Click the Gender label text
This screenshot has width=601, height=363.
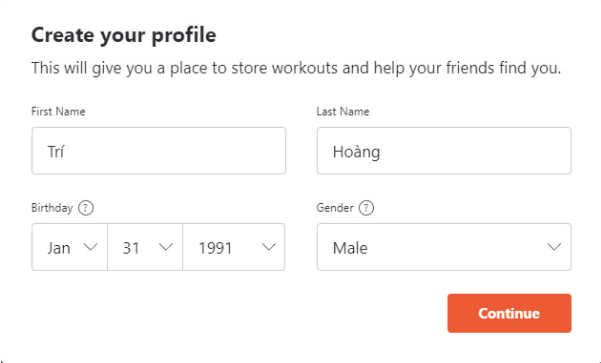pyautogui.click(x=335, y=208)
